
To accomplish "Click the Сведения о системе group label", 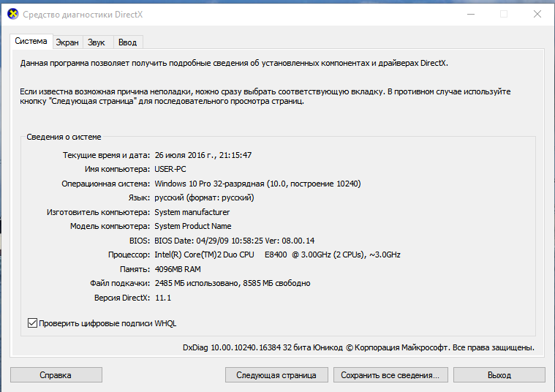I will coord(64,137).
